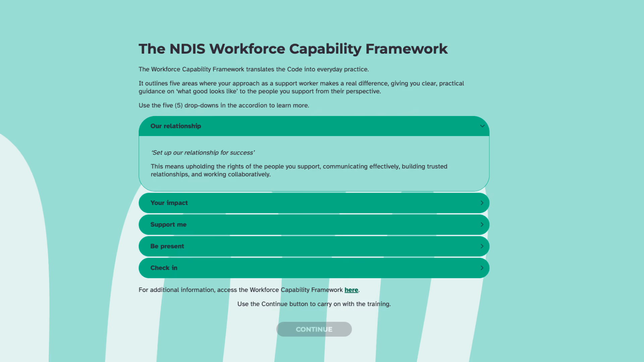
Task: Click the right chevron on Your impact
Action: (482, 203)
